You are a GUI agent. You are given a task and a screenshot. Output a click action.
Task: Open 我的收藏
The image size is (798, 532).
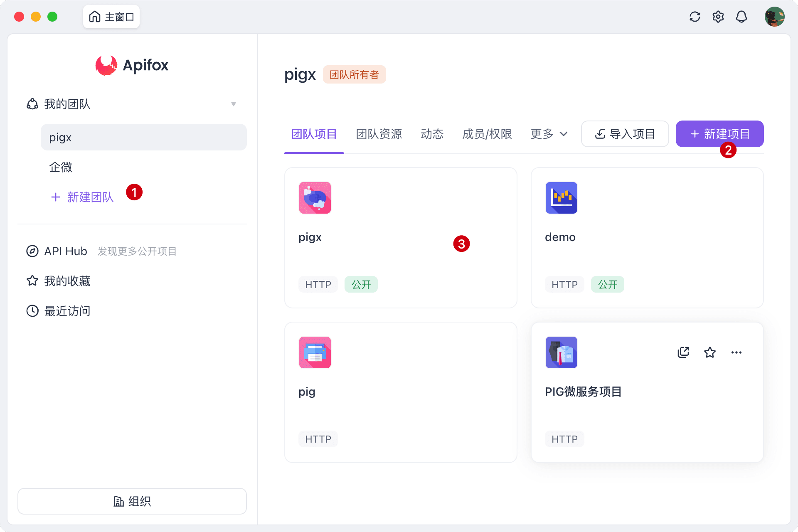(x=67, y=281)
